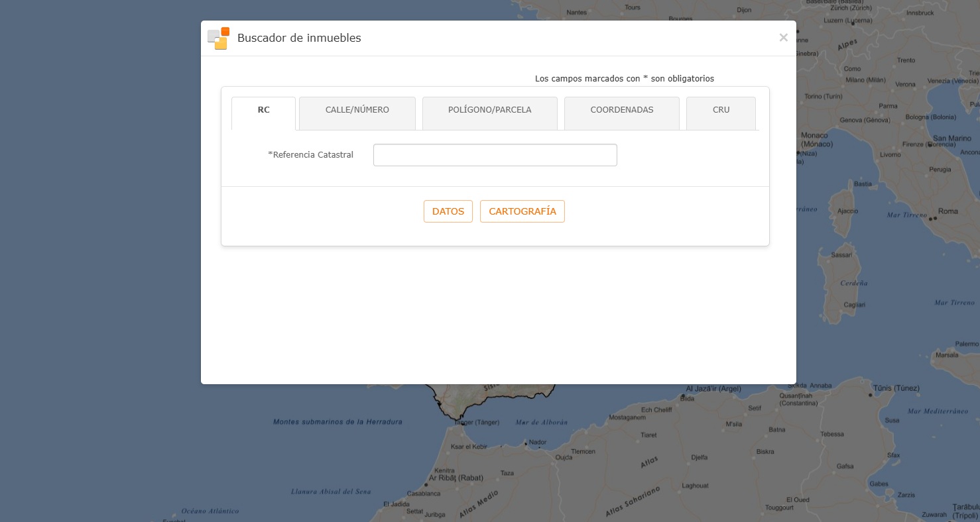Go to the COORDENADAS tab
This screenshot has width=980, height=522.
[x=621, y=111]
